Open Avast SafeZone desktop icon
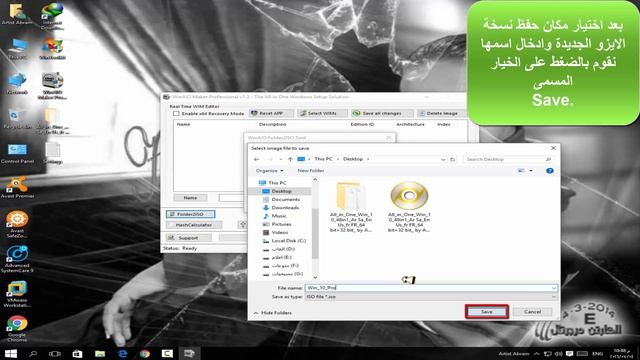 pos(17,224)
